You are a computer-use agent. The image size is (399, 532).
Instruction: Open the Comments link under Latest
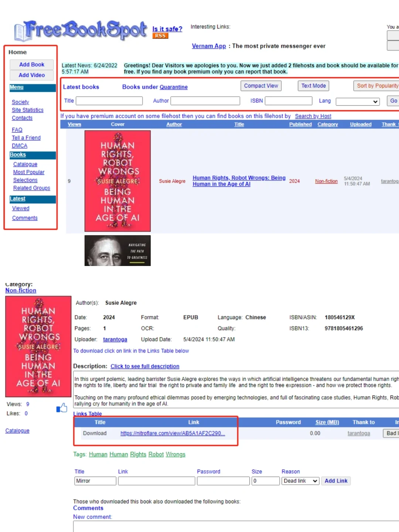point(25,218)
